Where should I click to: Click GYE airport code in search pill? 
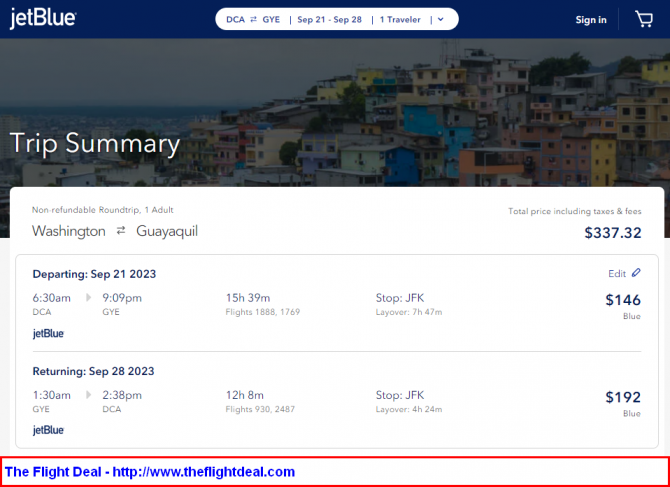(271, 20)
